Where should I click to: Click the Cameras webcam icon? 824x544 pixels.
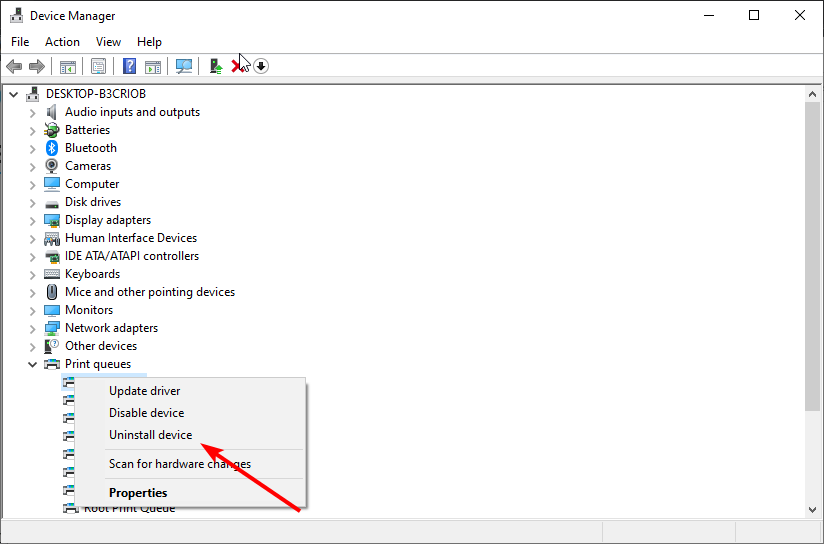tap(52, 166)
